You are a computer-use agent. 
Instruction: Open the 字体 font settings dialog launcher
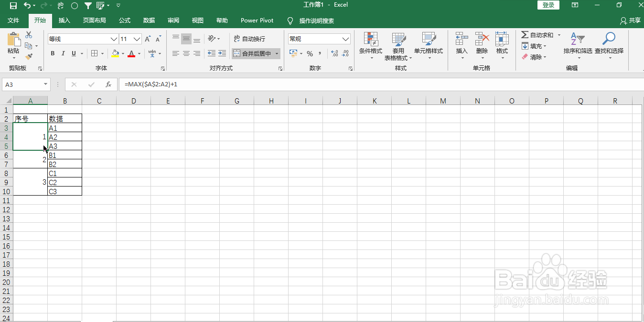(x=163, y=69)
